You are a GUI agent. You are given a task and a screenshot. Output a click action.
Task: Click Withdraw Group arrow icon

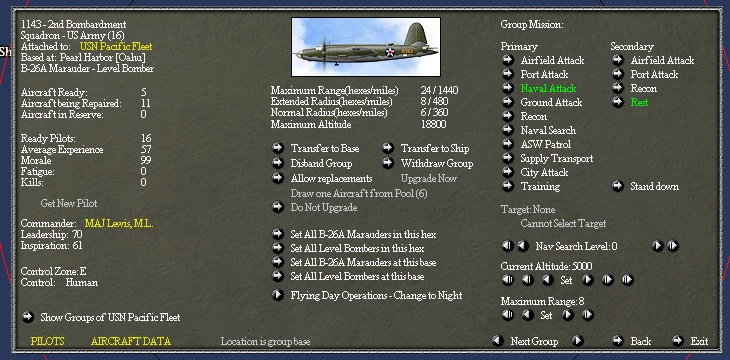tap(388, 163)
